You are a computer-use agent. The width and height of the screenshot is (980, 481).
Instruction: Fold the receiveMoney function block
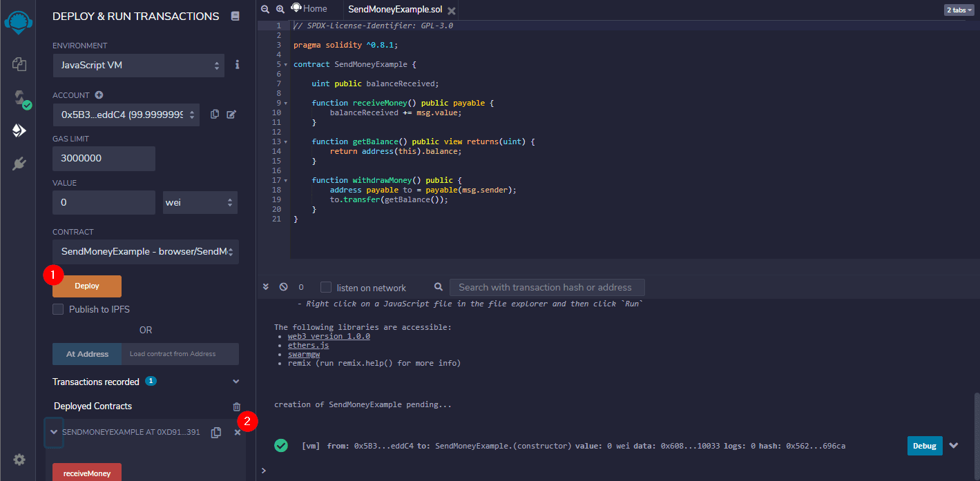286,103
